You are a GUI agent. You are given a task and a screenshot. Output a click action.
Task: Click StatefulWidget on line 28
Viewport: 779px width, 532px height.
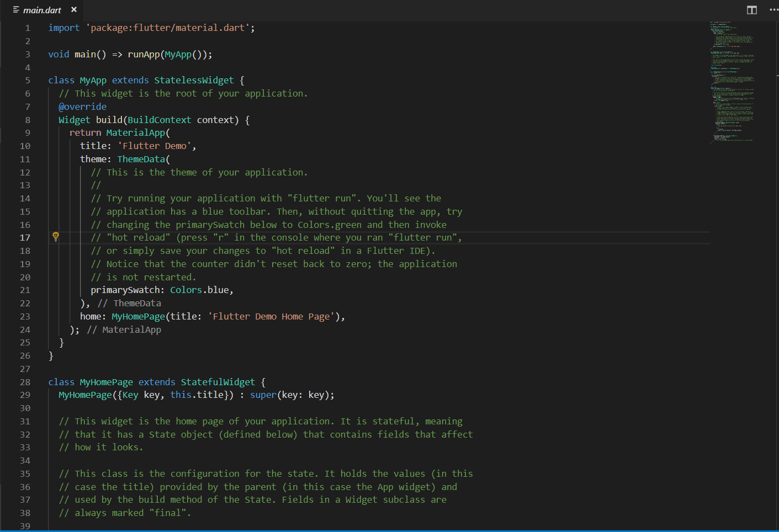(x=218, y=382)
